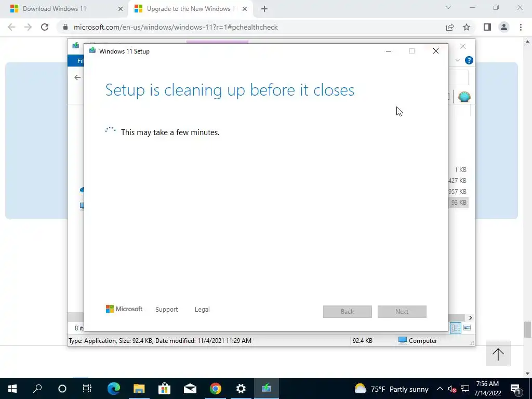The height and width of the screenshot is (399, 532).
Task: Open Legal link in Windows 11 Setup
Action: pos(202,310)
